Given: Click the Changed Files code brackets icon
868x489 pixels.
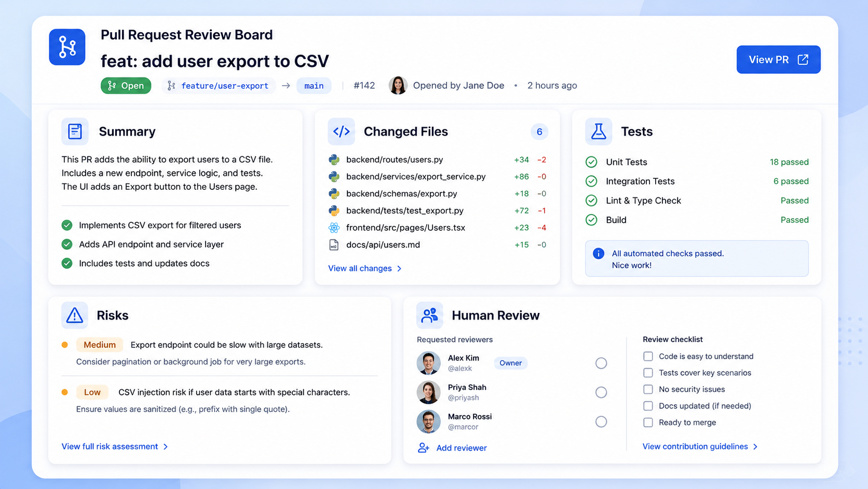Looking at the screenshot, I should [x=341, y=131].
